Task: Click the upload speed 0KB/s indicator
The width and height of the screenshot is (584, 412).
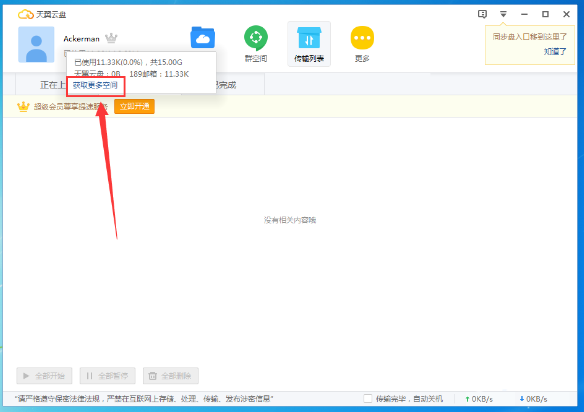Action: 479,399
